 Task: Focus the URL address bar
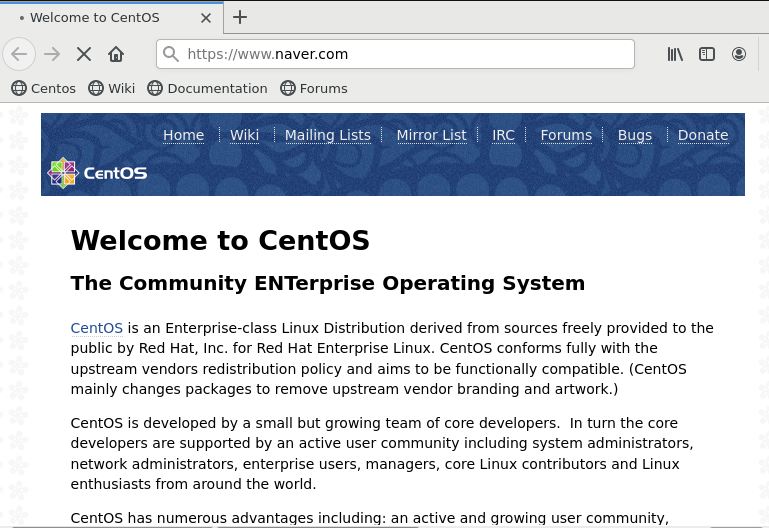point(395,54)
